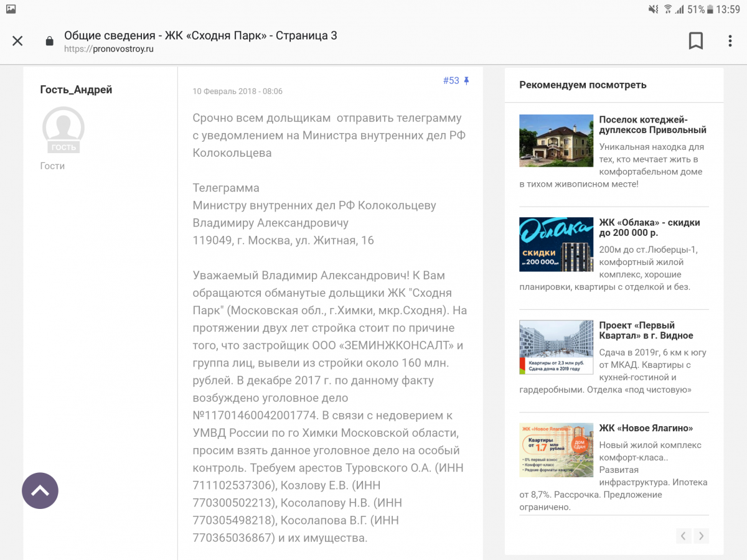Tap the page title Общие сведения - ЖК «Сходня Парк»
Screen dimensions: 747x560
200,35
